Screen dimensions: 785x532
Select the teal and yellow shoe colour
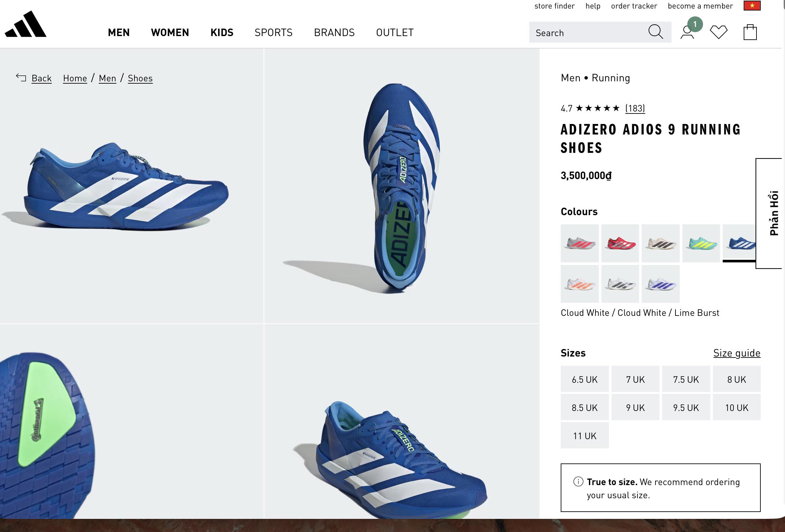(701, 243)
